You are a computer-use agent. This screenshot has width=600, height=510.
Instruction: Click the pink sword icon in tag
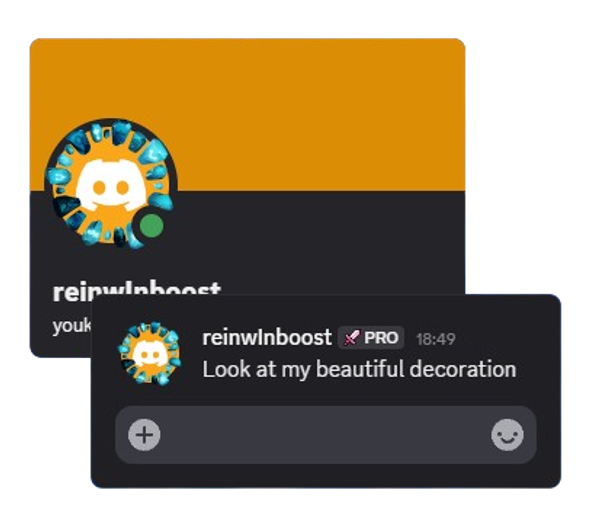(x=351, y=338)
